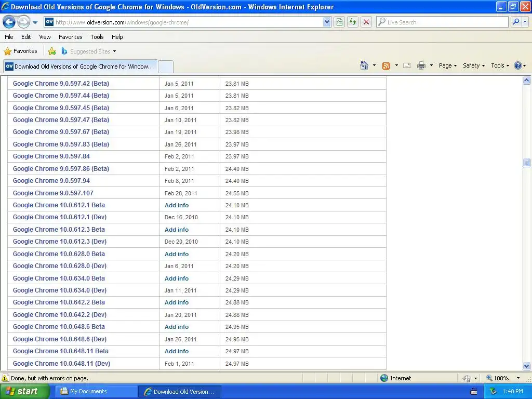Image resolution: width=532 pixels, height=399 pixels.
Task: Click the Search magnifier button
Action: [x=516, y=22]
